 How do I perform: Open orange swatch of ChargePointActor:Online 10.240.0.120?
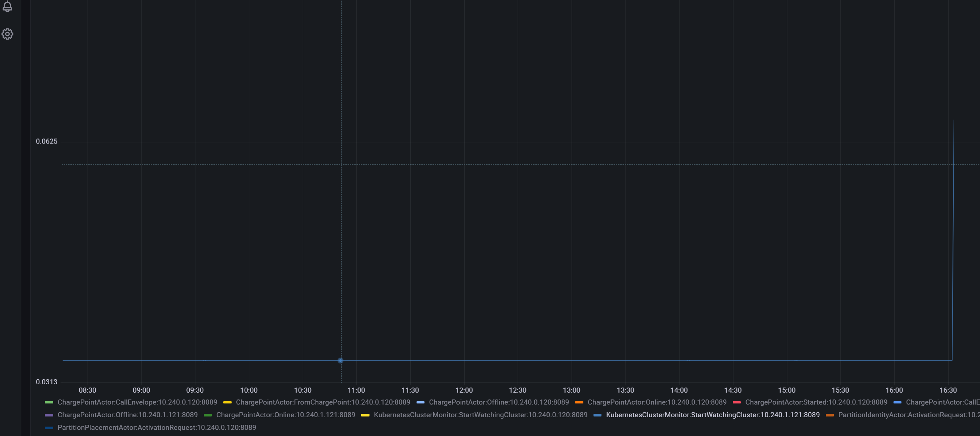pos(579,402)
